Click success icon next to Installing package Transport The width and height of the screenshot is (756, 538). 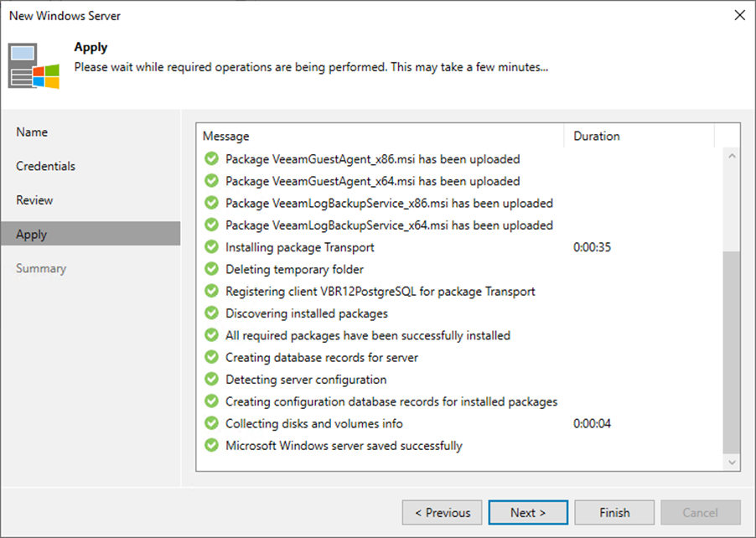coord(211,247)
